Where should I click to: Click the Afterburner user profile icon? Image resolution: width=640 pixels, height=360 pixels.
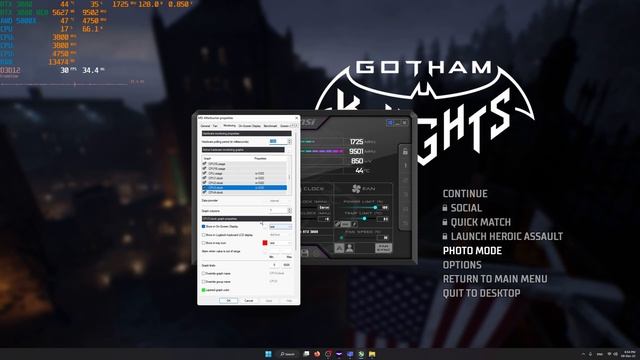(x=349, y=248)
